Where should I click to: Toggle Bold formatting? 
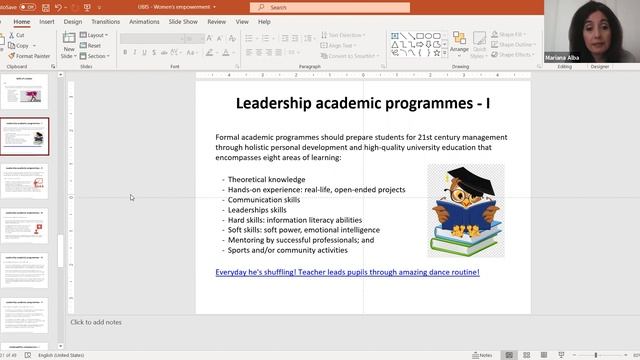pos(125,52)
